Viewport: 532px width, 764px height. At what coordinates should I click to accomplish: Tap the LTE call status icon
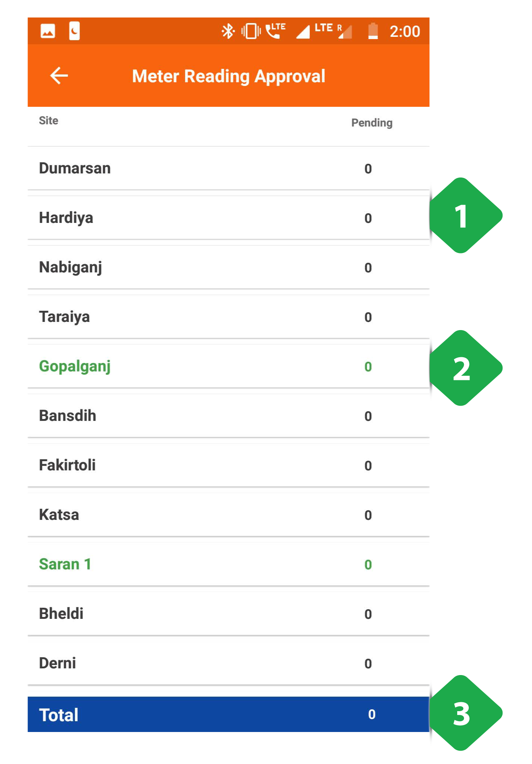[275, 31]
